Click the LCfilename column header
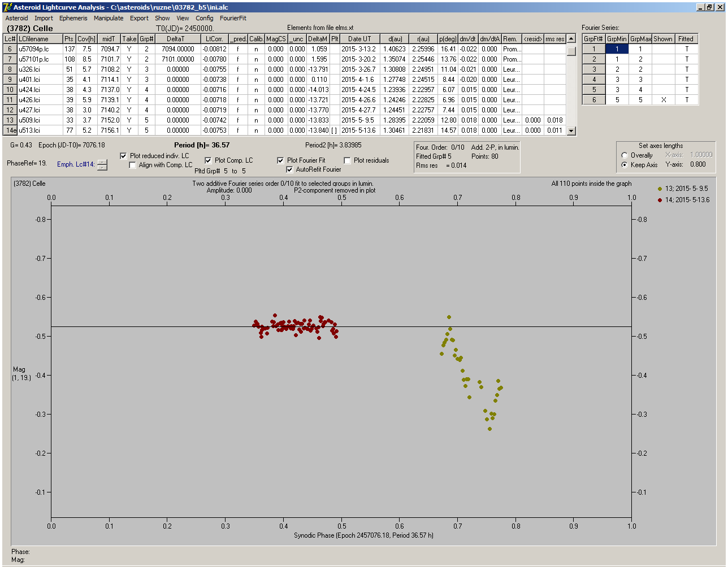The width and height of the screenshot is (728, 567). [x=40, y=39]
